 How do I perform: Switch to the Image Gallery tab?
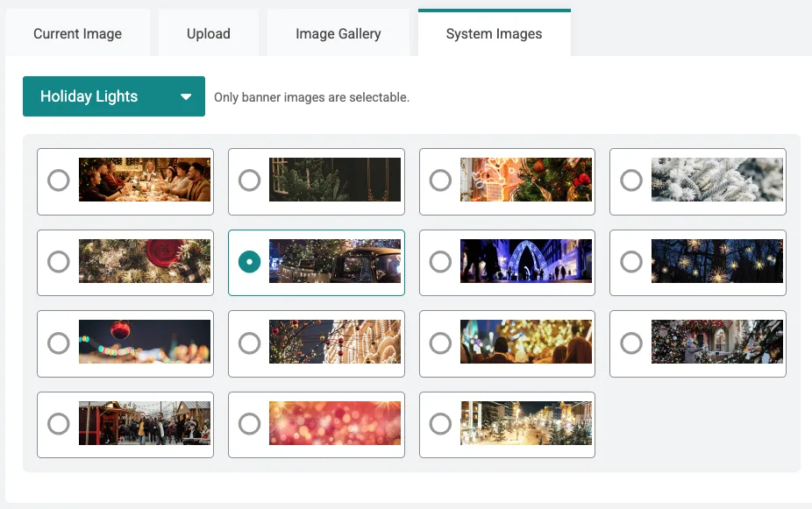coord(338,34)
